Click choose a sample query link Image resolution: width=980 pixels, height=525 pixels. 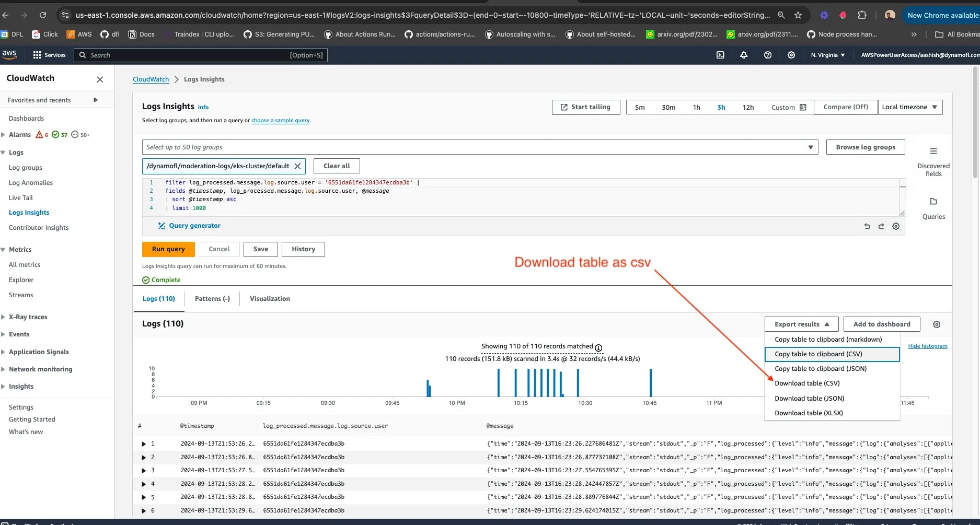click(x=281, y=120)
